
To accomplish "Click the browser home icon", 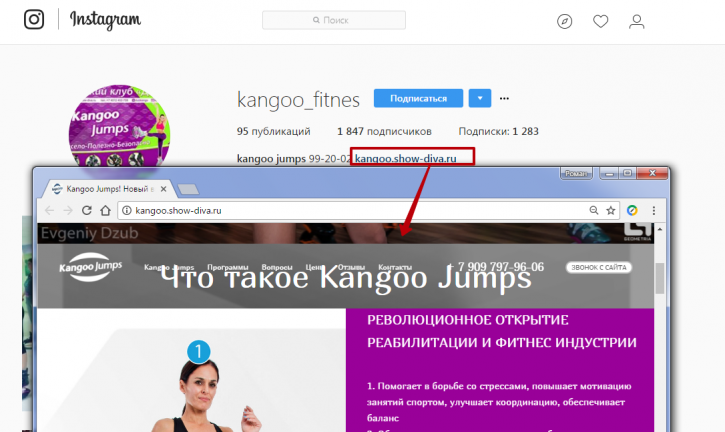I will (105, 210).
